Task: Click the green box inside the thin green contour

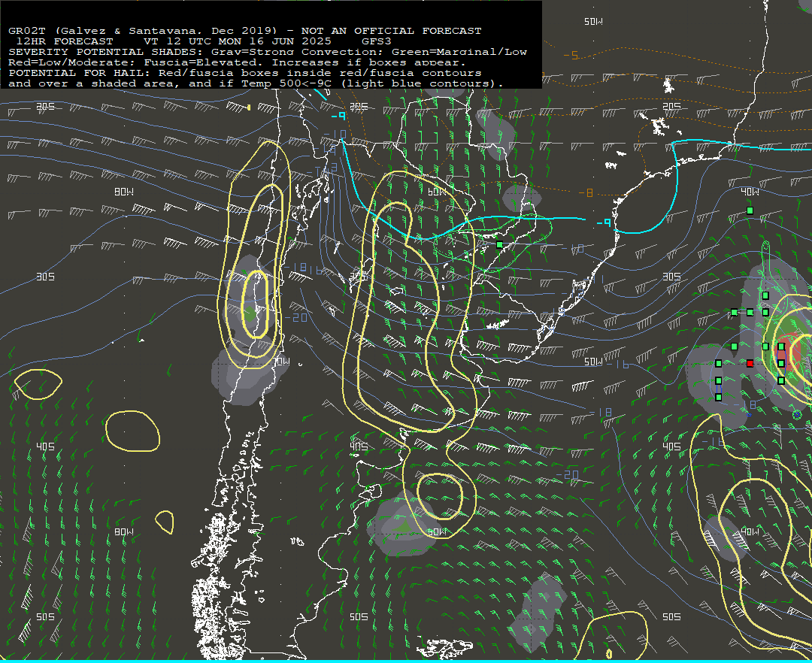Action: point(499,245)
